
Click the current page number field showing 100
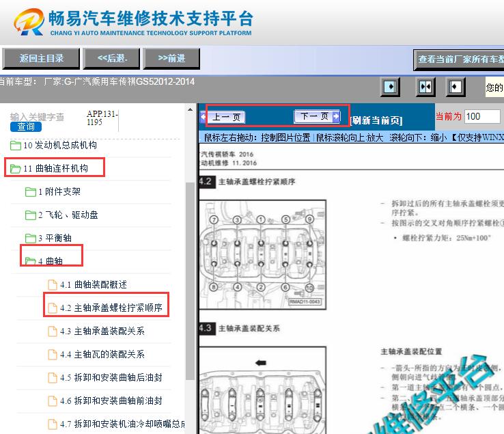[x=482, y=116]
